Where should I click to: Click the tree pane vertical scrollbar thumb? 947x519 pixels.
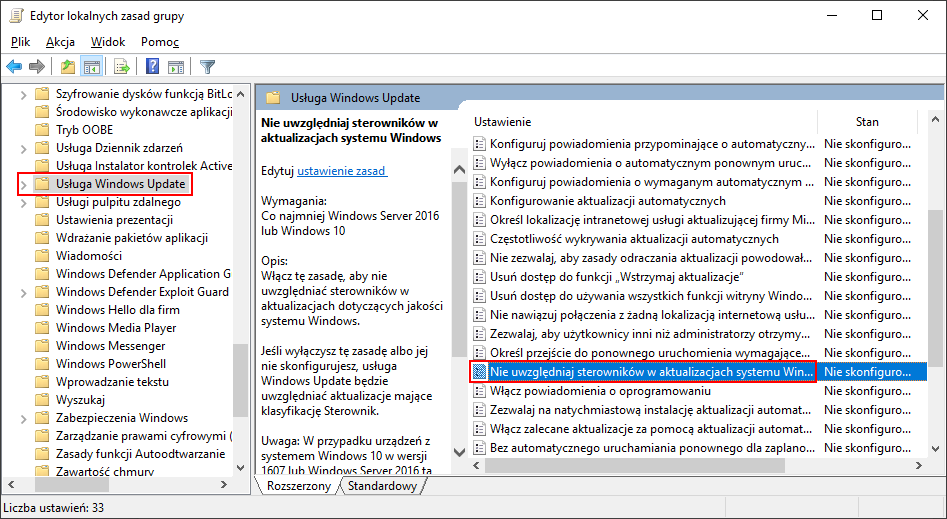coord(240,380)
